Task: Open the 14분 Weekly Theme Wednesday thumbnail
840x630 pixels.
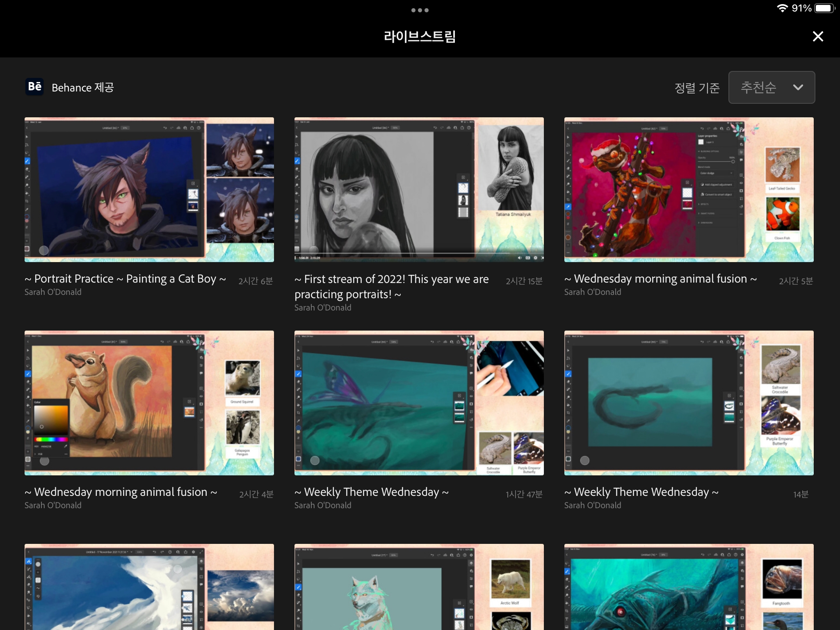Action: pyautogui.click(x=689, y=403)
